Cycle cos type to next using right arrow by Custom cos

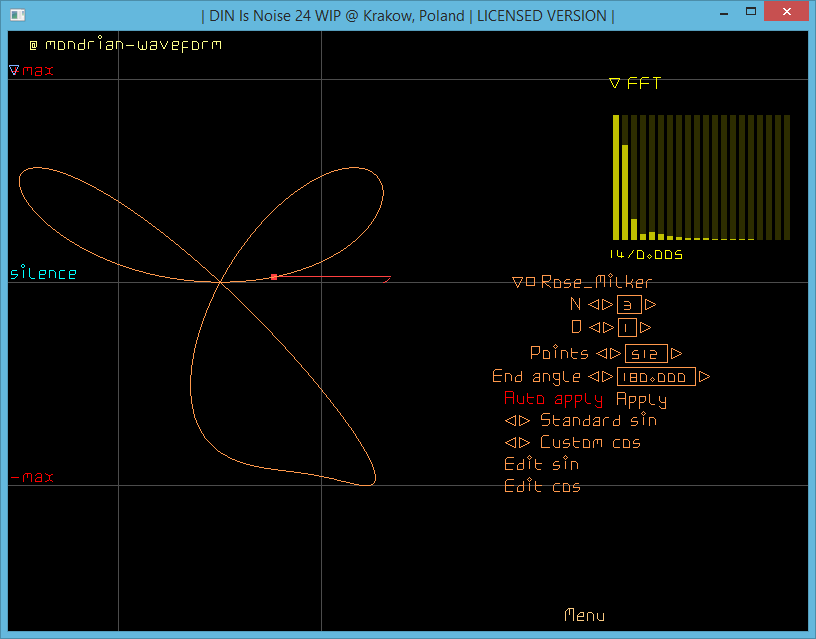[x=526, y=443]
